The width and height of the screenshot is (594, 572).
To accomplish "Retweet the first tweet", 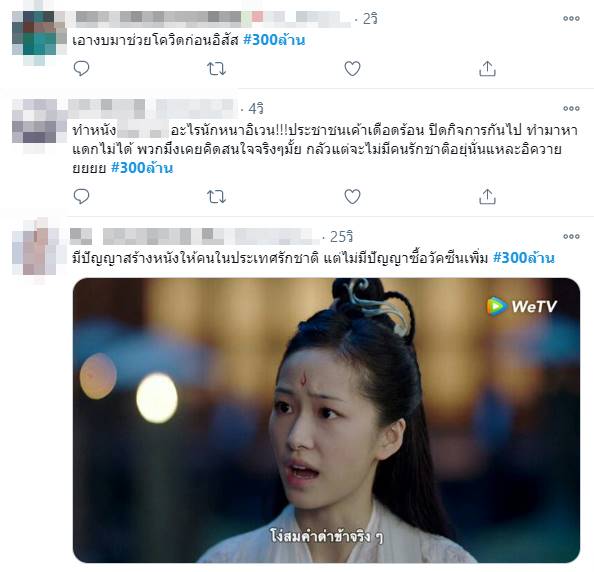I will pos(216,69).
